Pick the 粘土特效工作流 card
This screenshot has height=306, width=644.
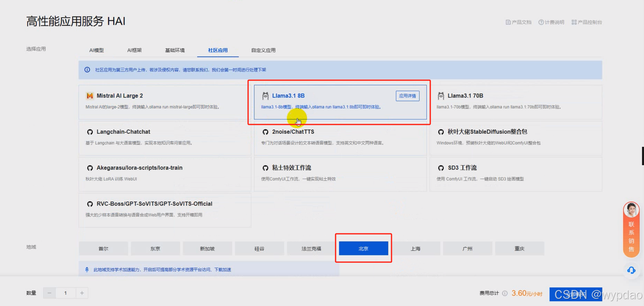tap(340, 174)
